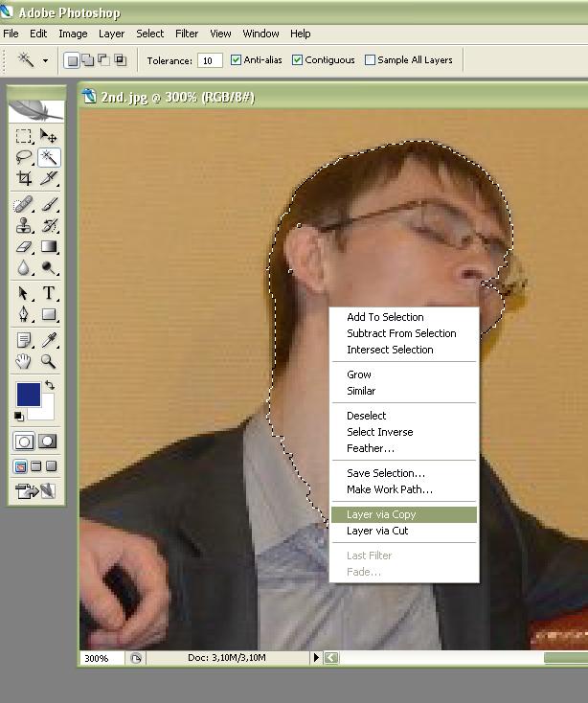Switch to Full Screen with menu bar
The width and height of the screenshot is (588, 703).
(35, 466)
